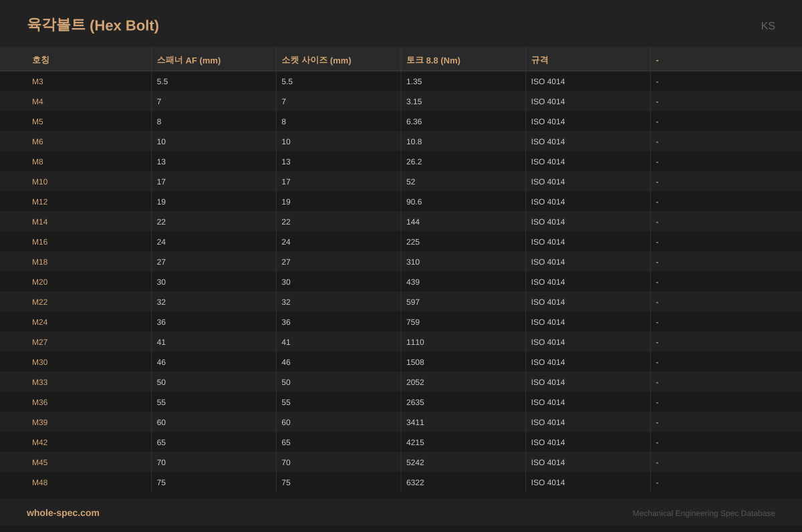Select the M10 bolt size entry

point(39,182)
